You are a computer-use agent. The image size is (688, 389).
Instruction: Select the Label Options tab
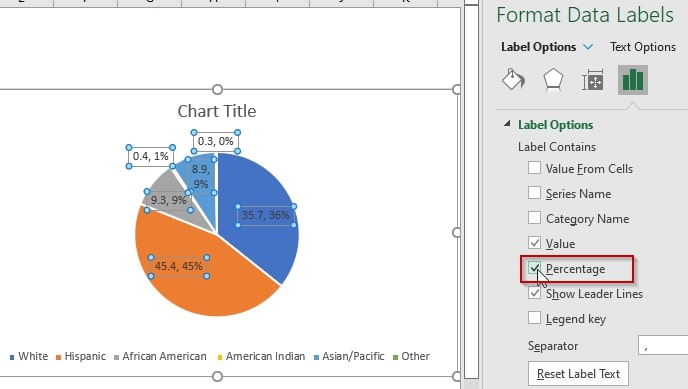coord(538,46)
